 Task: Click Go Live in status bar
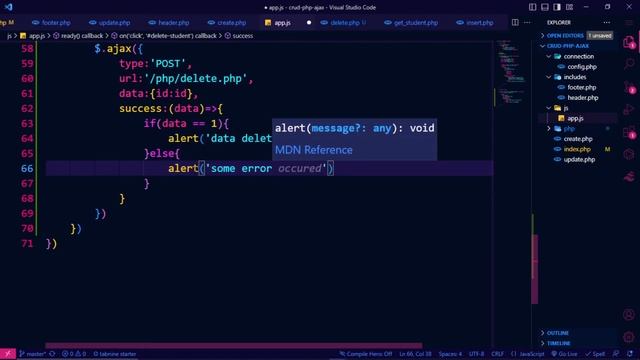[x=564, y=354]
